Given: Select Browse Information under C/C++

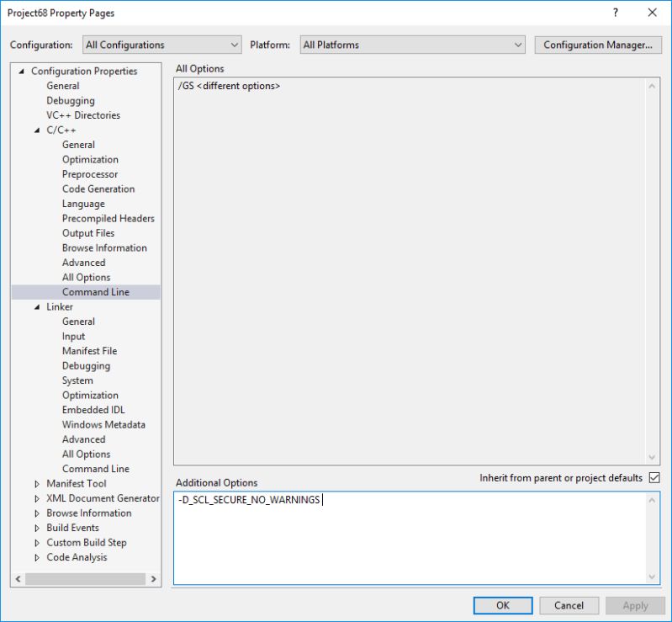Looking at the screenshot, I should 104,248.
